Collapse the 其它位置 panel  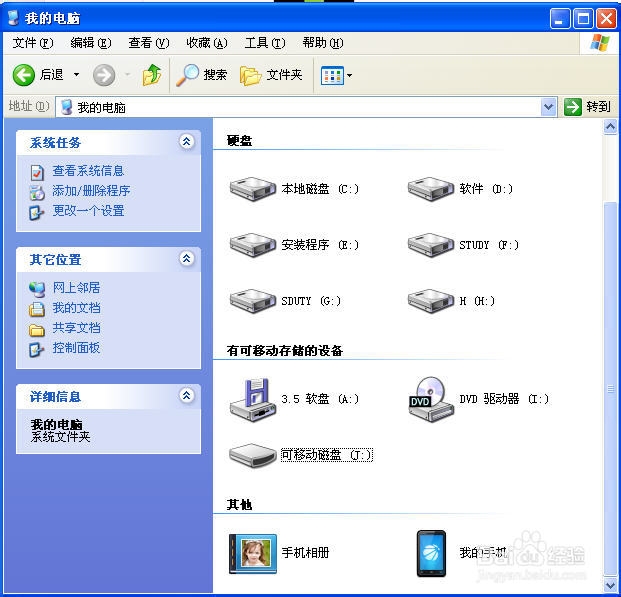coord(187,258)
